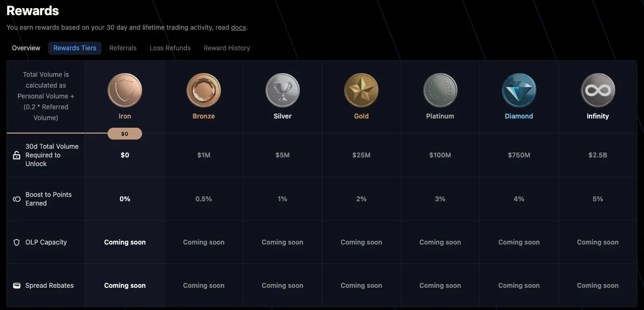Click the Boost to Points coin icon

(x=16, y=199)
